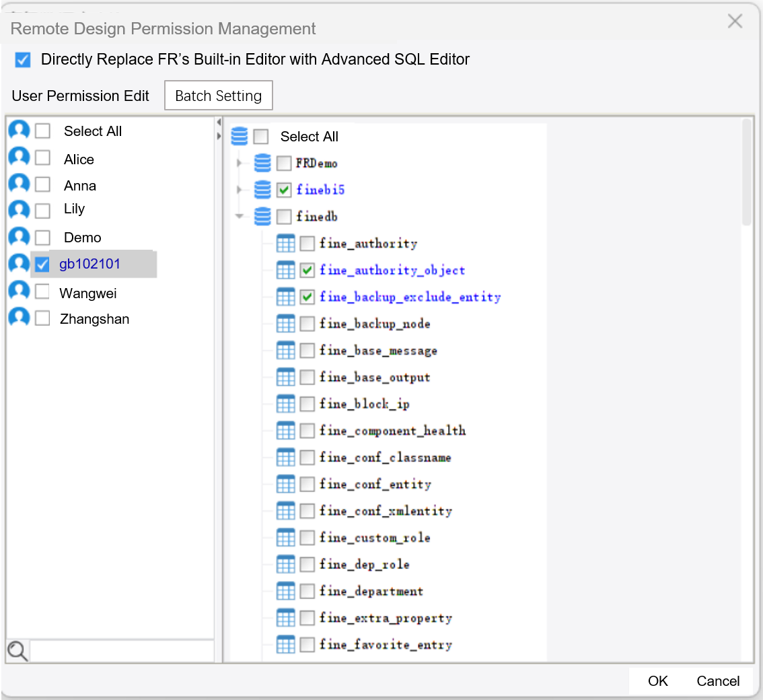The width and height of the screenshot is (763, 700).
Task: Collapse the finedb database node
Action: pyautogui.click(x=239, y=216)
